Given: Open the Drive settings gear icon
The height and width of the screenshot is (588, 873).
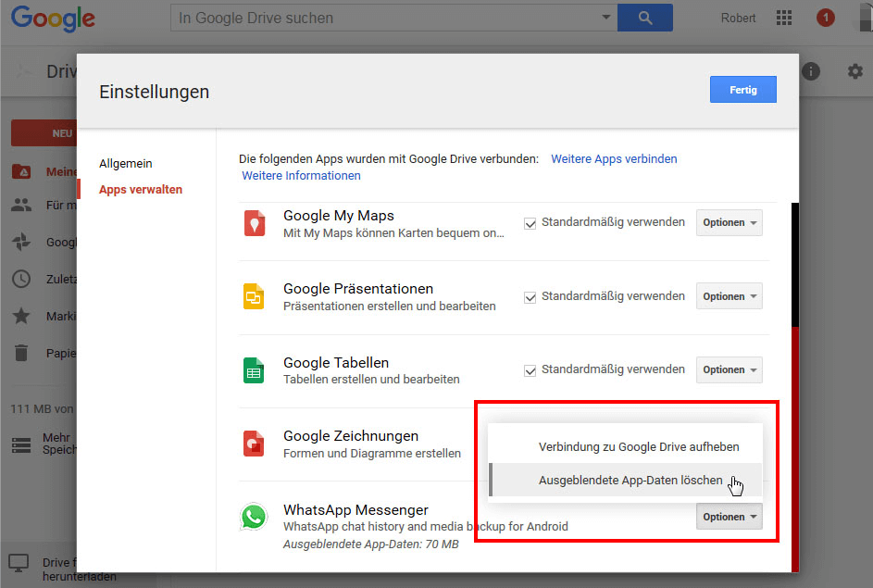Looking at the screenshot, I should coord(855,71).
